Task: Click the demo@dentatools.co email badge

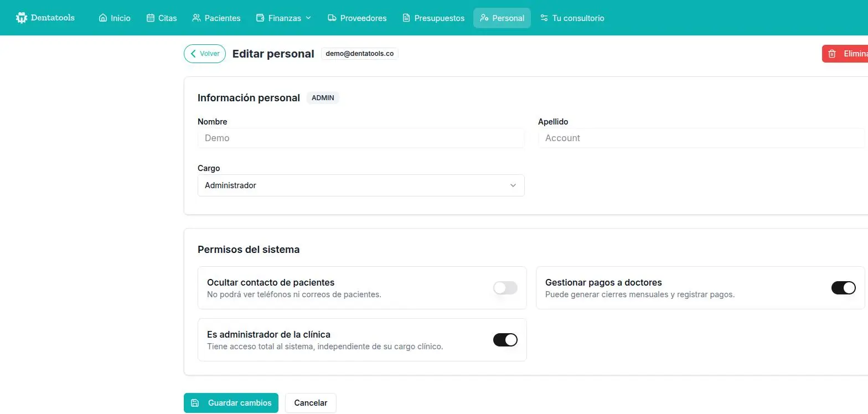Action: coord(360,54)
